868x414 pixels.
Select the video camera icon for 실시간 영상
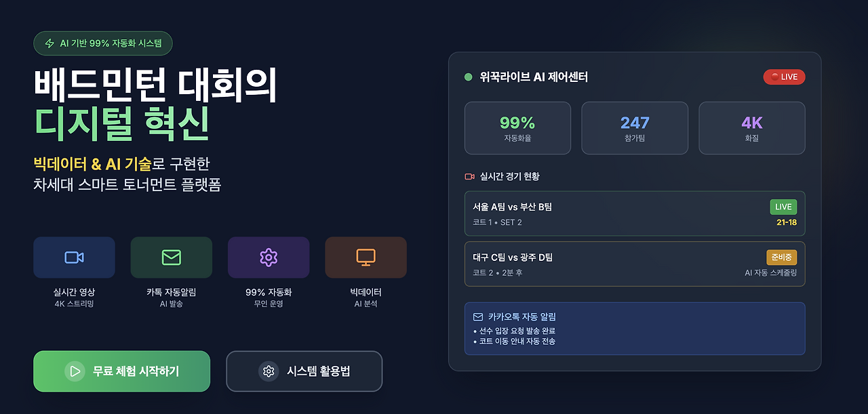pos(74,257)
